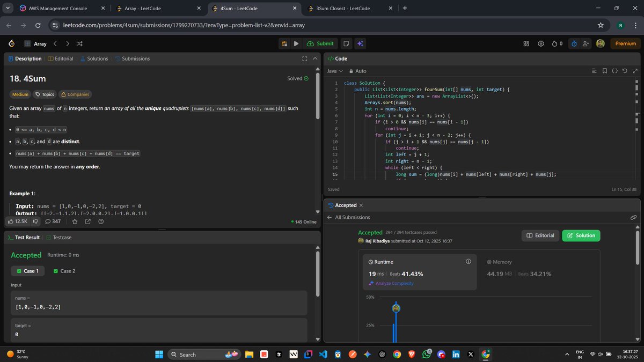Run the code with play button
The height and width of the screenshot is (362, 644).
pos(296,43)
